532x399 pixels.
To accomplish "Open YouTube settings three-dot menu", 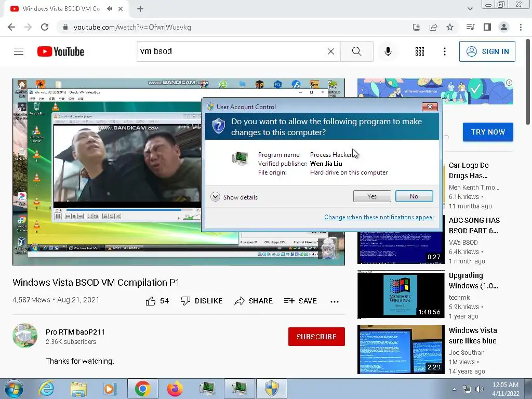I will [445, 51].
